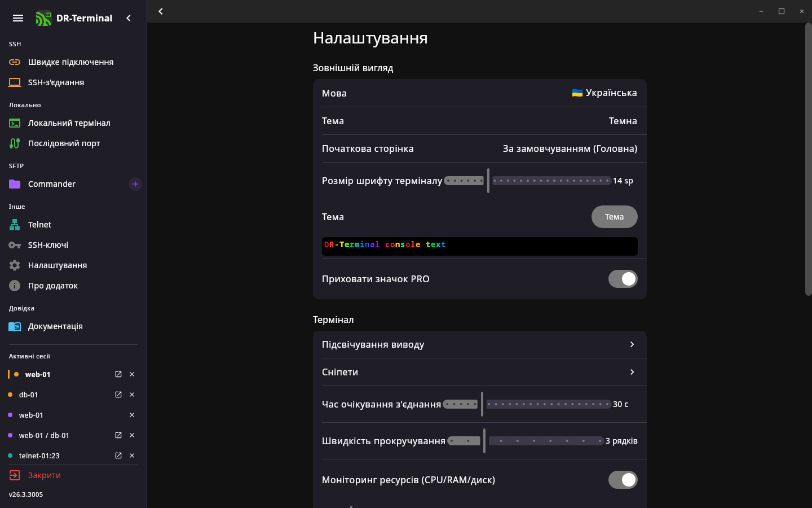The width and height of the screenshot is (812, 508).
Task: Click the Зовнішній вигляд section heading
Action: click(x=353, y=68)
